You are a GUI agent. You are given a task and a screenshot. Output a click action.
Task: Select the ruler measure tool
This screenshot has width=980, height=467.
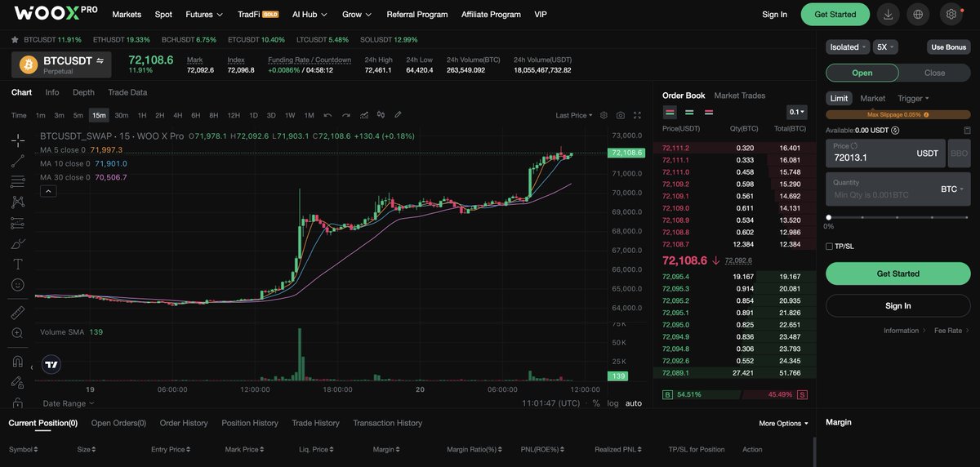[17, 313]
